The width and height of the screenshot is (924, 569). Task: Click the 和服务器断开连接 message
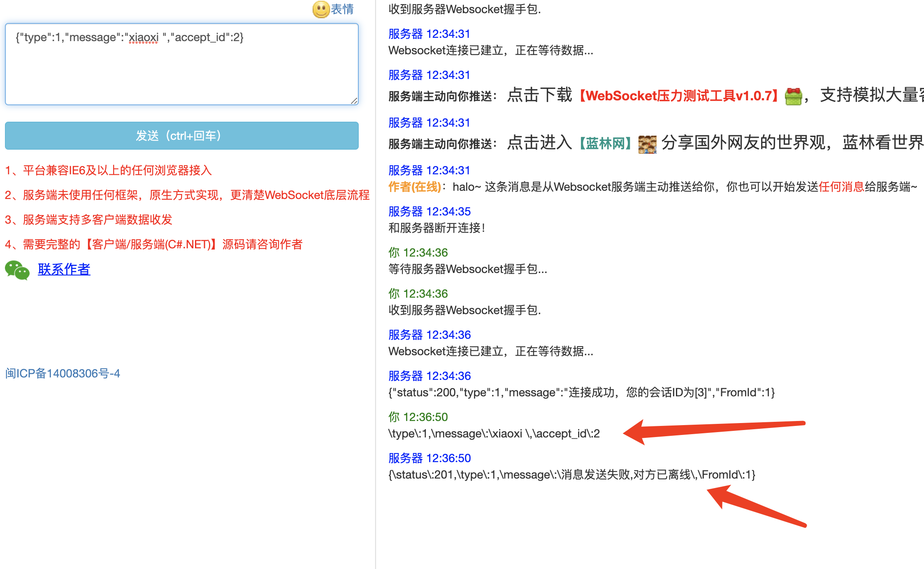point(437,228)
